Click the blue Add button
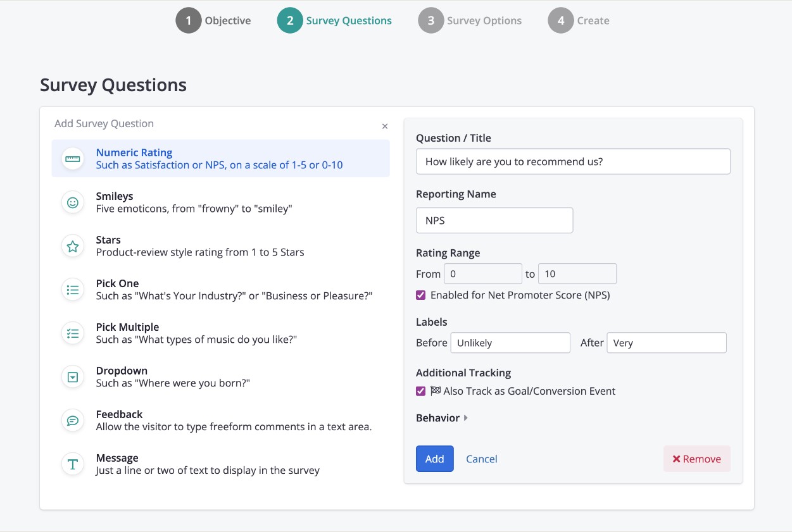The width and height of the screenshot is (792, 532). point(435,459)
